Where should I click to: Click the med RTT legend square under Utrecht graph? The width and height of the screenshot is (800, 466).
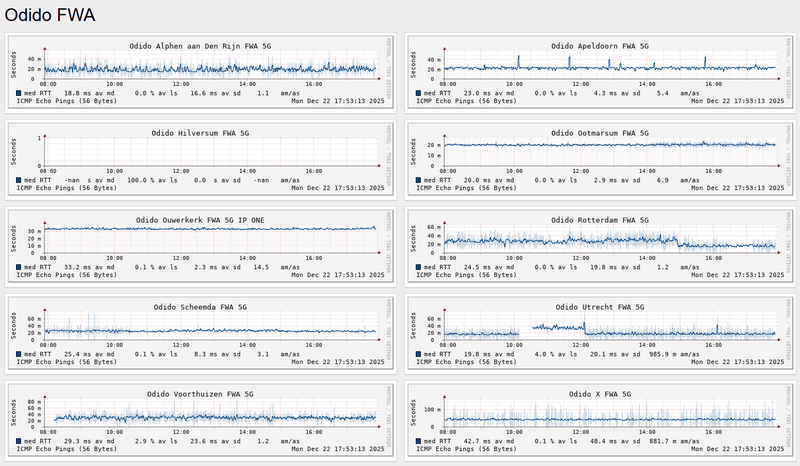[418, 354]
